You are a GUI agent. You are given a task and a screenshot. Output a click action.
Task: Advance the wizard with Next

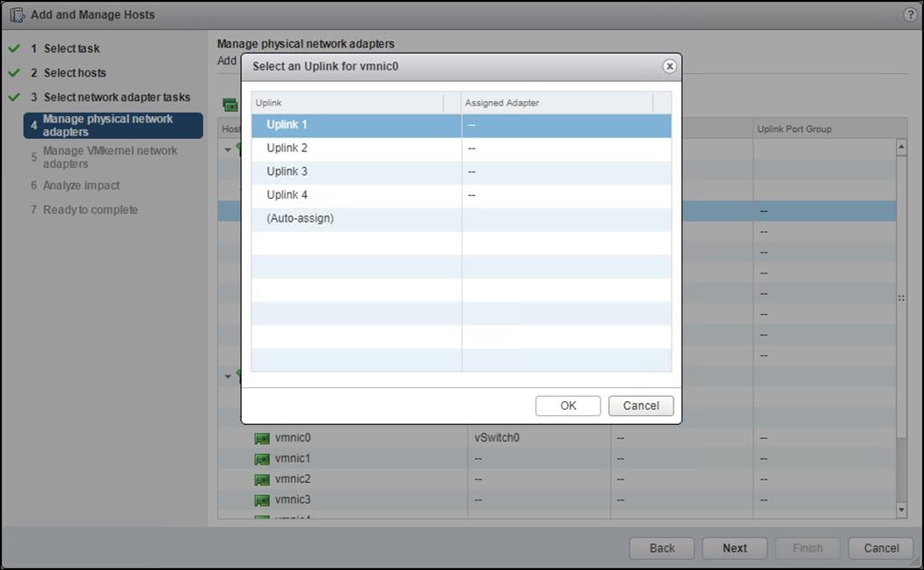tap(734, 547)
